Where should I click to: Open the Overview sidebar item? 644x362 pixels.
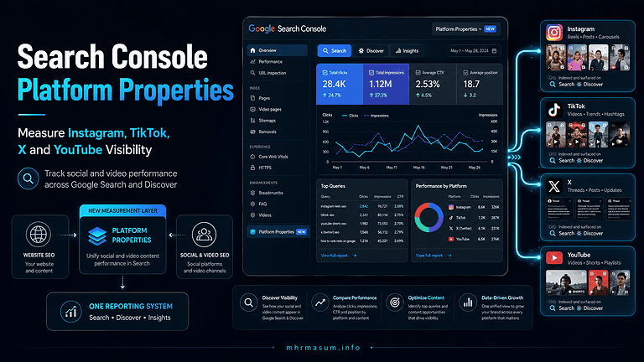pos(278,50)
